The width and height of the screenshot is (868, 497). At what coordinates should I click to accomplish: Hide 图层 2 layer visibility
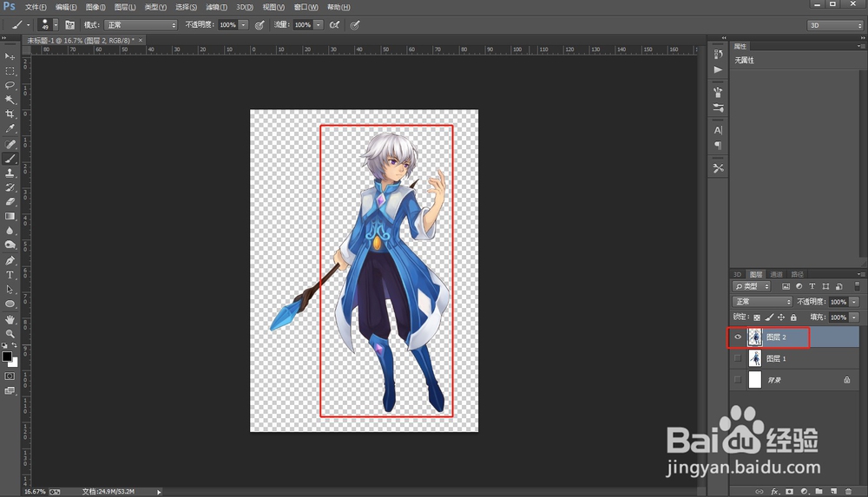coord(737,337)
